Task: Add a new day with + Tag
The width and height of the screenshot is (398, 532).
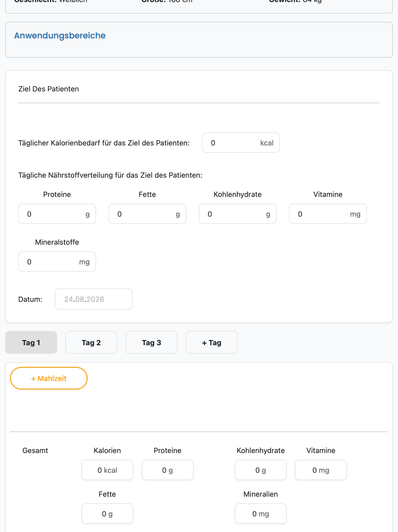Action: click(212, 342)
